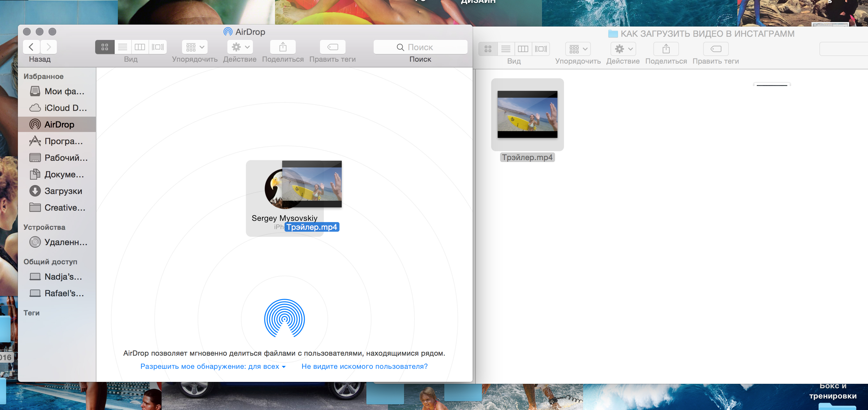
Task: Select Nadja's computer under Общий доступ
Action: (x=57, y=277)
